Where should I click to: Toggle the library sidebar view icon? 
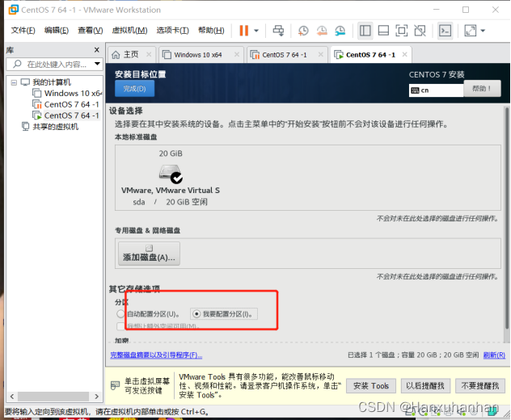[365, 31]
